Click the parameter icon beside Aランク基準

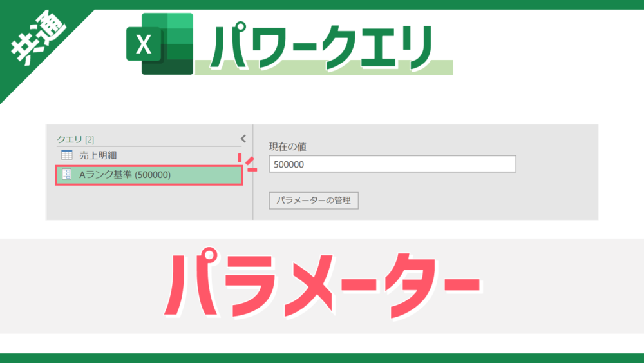[x=67, y=174]
